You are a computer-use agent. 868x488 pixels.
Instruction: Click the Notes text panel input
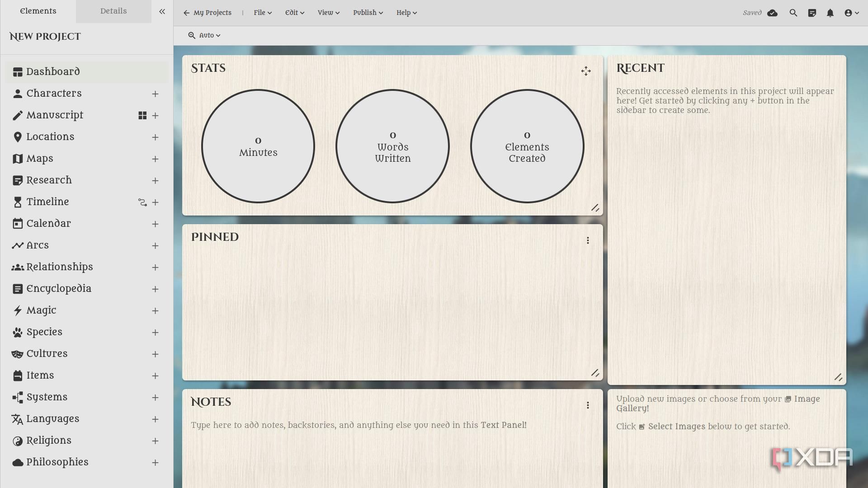coord(359,425)
